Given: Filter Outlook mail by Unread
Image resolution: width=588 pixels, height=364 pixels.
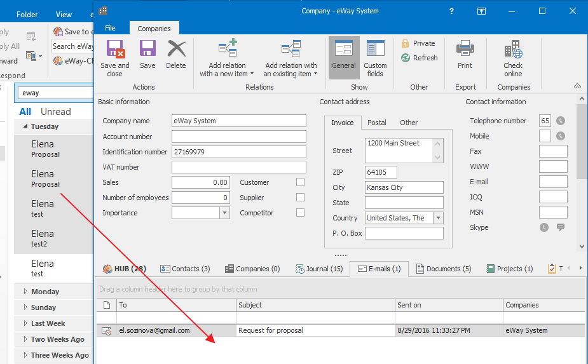Looking at the screenshot, I should 56,112.
